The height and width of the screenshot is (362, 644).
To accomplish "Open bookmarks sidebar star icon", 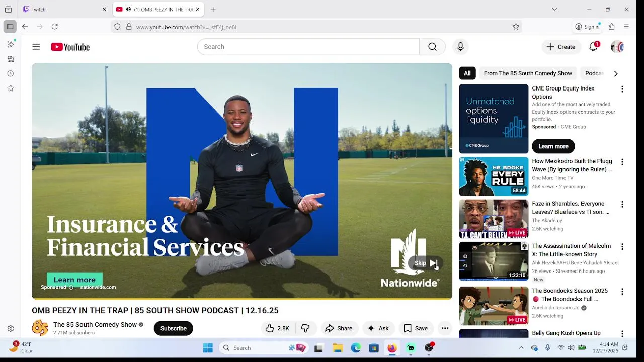I will [11, 88].
